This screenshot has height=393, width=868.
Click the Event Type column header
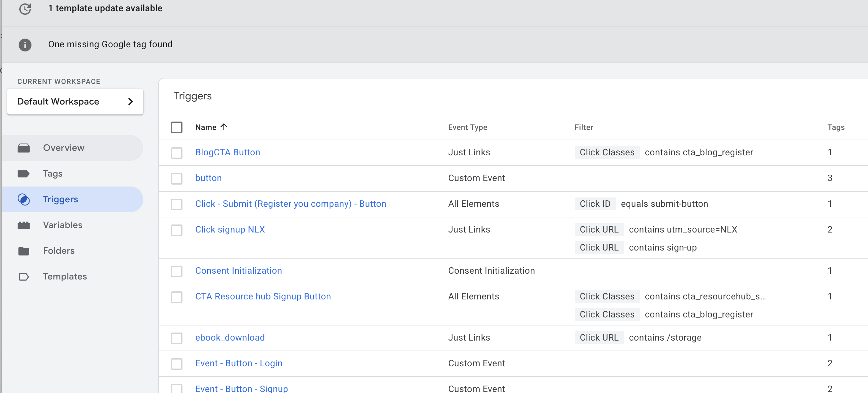click(467, 127)
